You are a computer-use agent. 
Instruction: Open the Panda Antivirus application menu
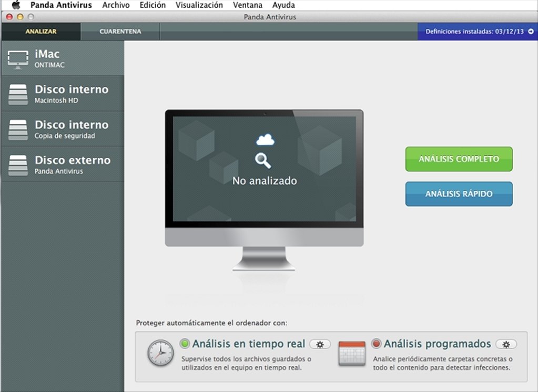coord(61,5)
